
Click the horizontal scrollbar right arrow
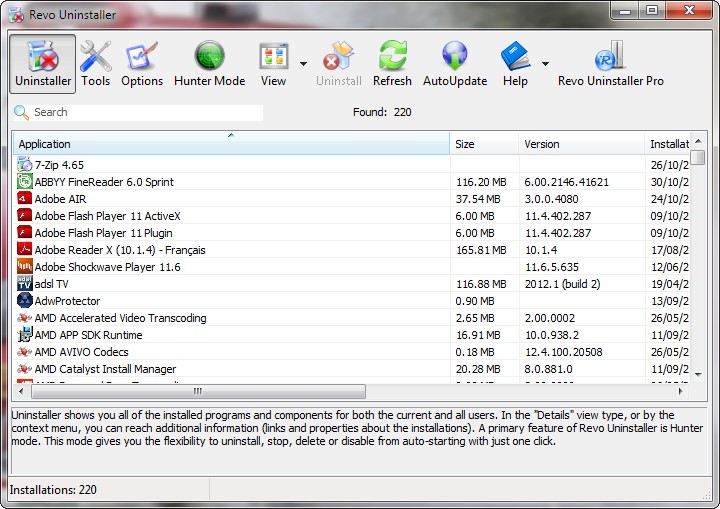point(681,391)
